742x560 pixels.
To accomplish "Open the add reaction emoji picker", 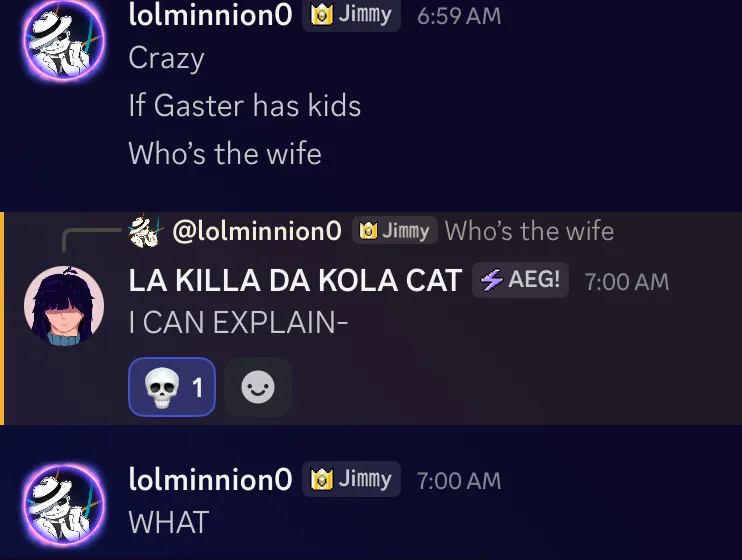I will [x=258, y=387].
